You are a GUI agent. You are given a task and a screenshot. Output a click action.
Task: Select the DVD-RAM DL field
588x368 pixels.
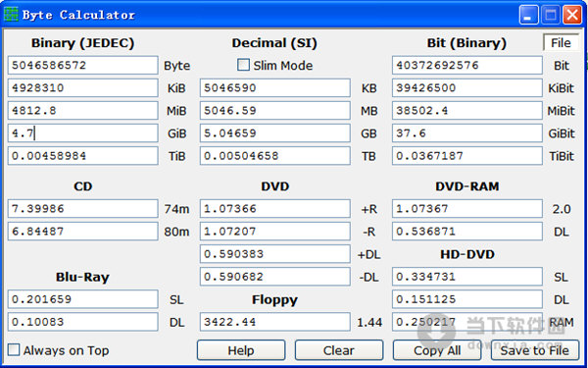467,231
